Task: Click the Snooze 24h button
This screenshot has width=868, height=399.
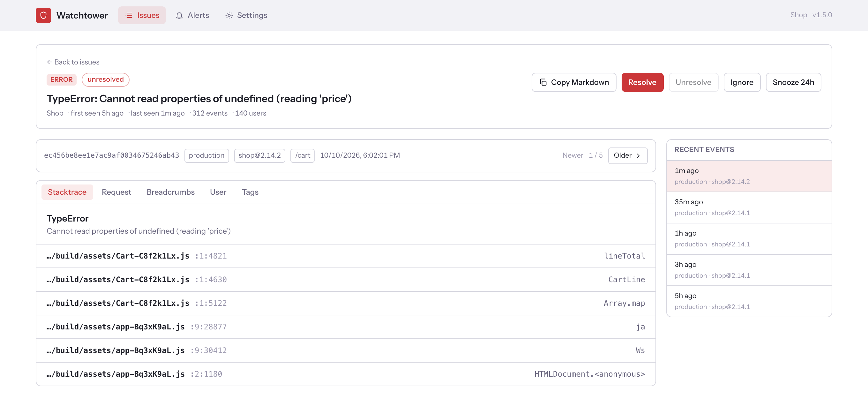Action: click(x=793, y=82)
